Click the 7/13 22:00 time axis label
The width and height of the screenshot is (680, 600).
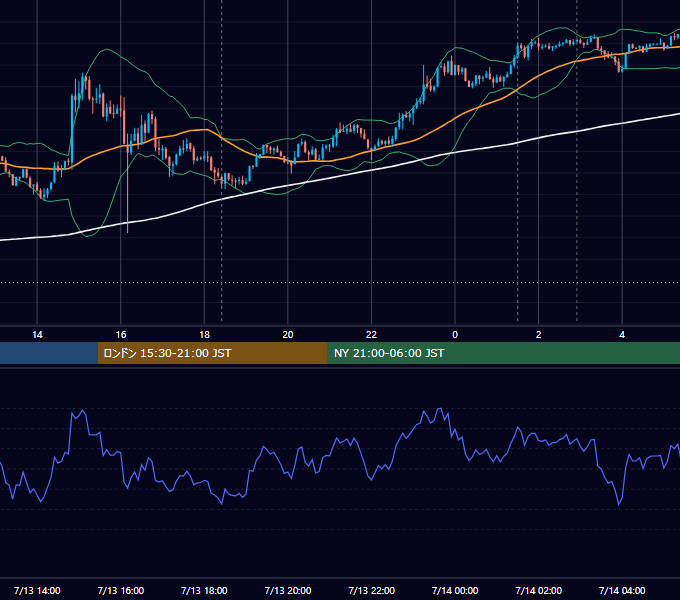[x=372, y=590]
